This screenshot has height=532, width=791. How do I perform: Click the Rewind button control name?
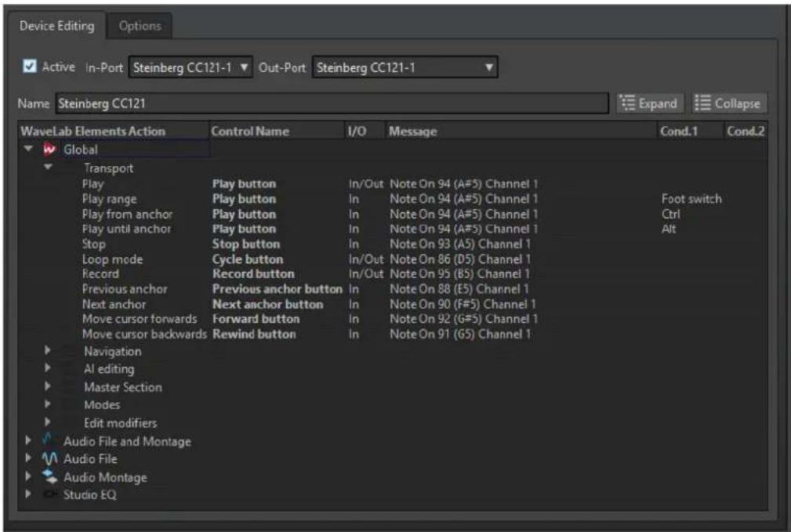pos(254,334)
